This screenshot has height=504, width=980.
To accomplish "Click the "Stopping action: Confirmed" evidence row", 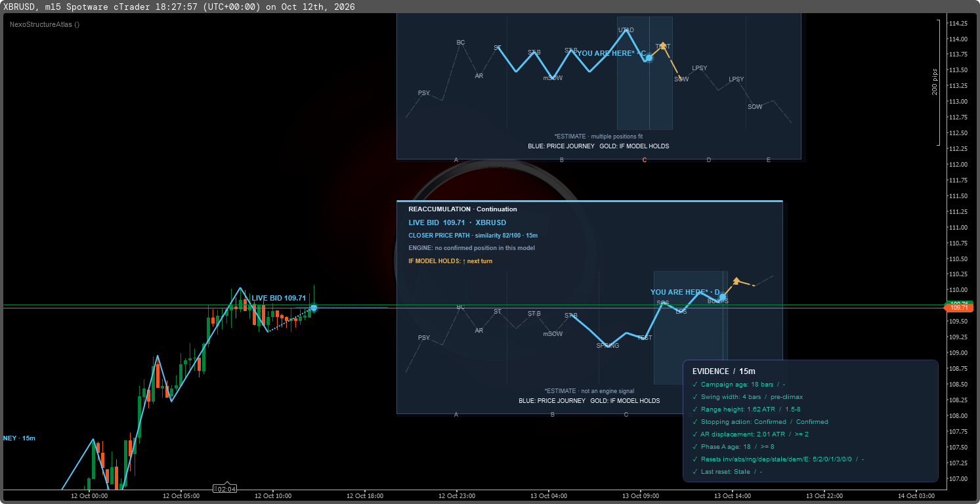I will [x=760, y=422].
